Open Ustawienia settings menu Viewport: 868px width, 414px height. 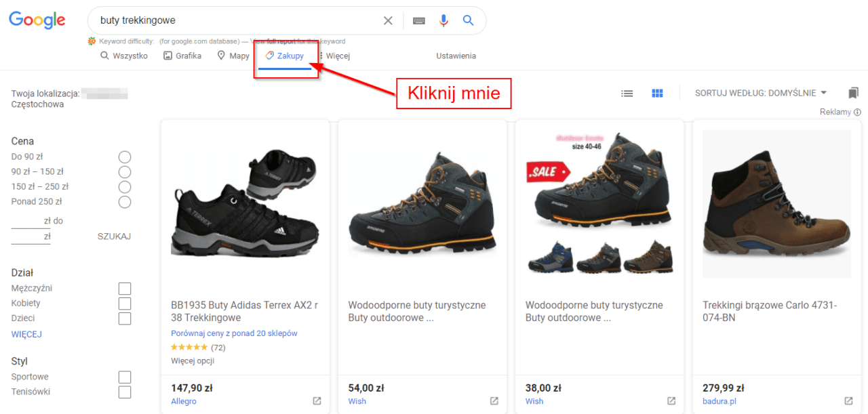(456, 56)
